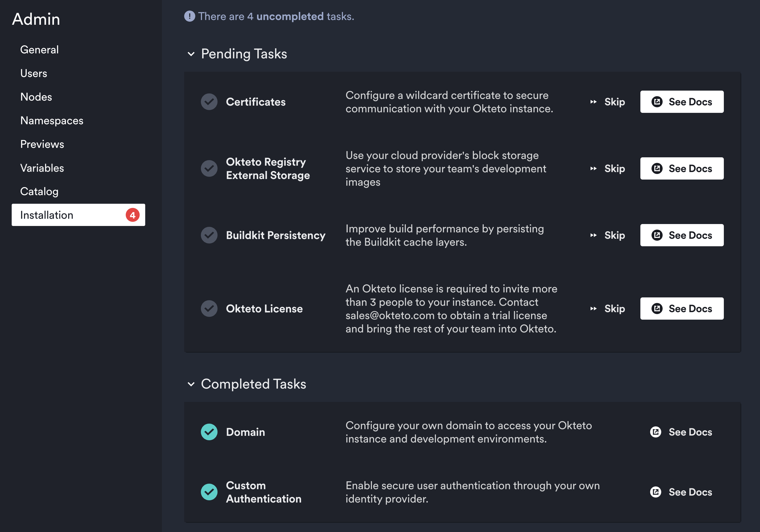The image size is (760, 532).
Task: Click external-link icon in Buildkit See Docs button
Action: click(657, 235)
